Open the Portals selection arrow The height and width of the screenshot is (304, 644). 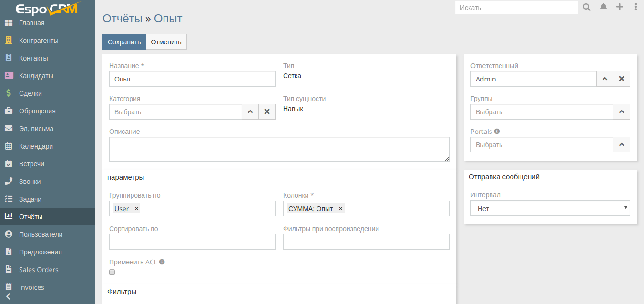coord(621,145)
